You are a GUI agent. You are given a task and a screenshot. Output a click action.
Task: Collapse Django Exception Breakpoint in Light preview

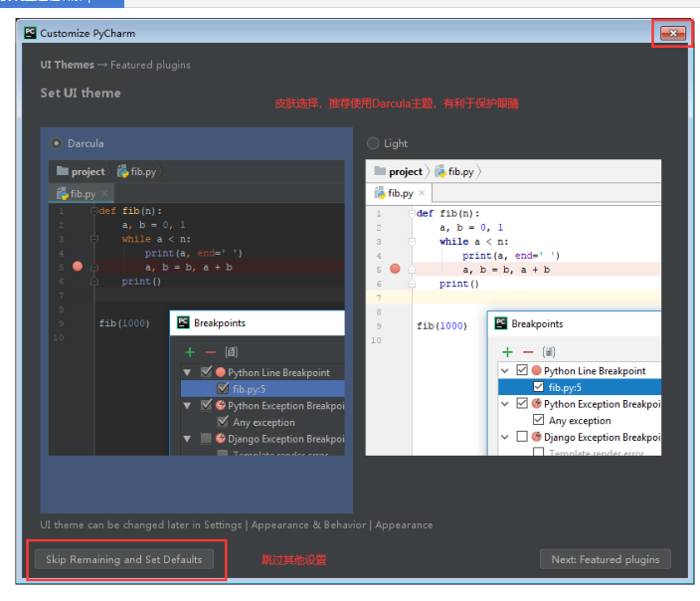pyautogui.click(x=505, y=437)
